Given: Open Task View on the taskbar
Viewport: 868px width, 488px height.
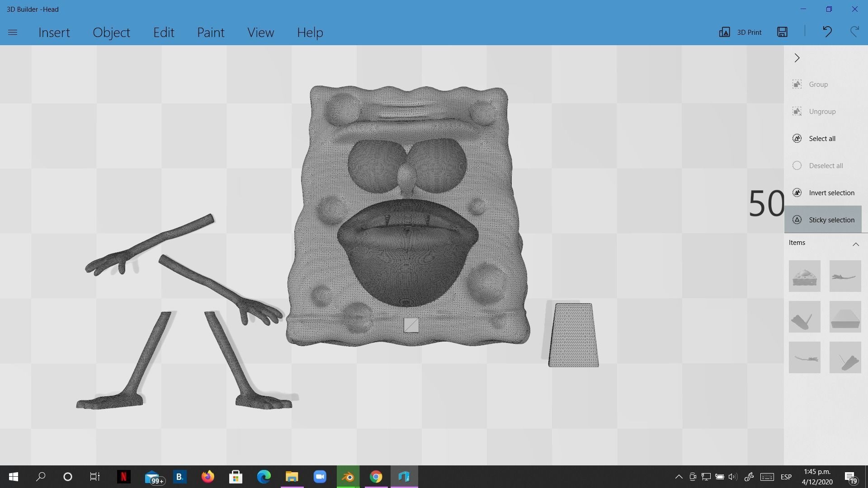Looking at the screenshot, I should [94, 477].
